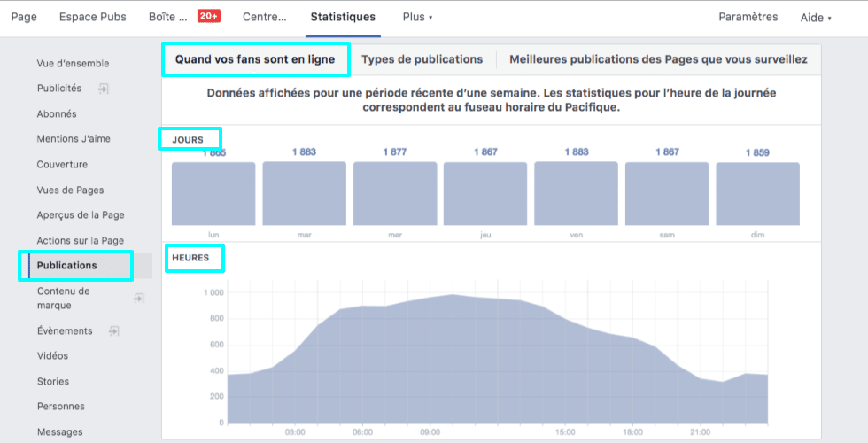
Task: Click the Friday (ven) day bar
Action: (576, 193)
